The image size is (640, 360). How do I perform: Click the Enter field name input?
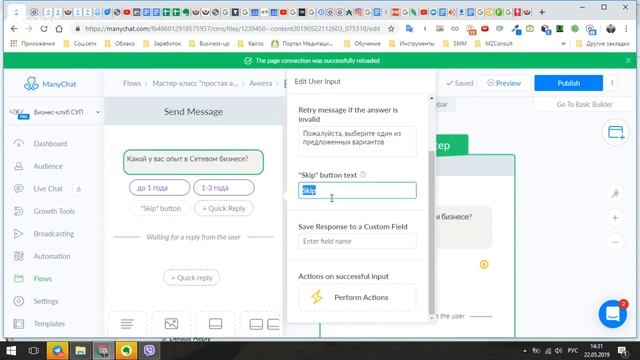click(357, 241)
